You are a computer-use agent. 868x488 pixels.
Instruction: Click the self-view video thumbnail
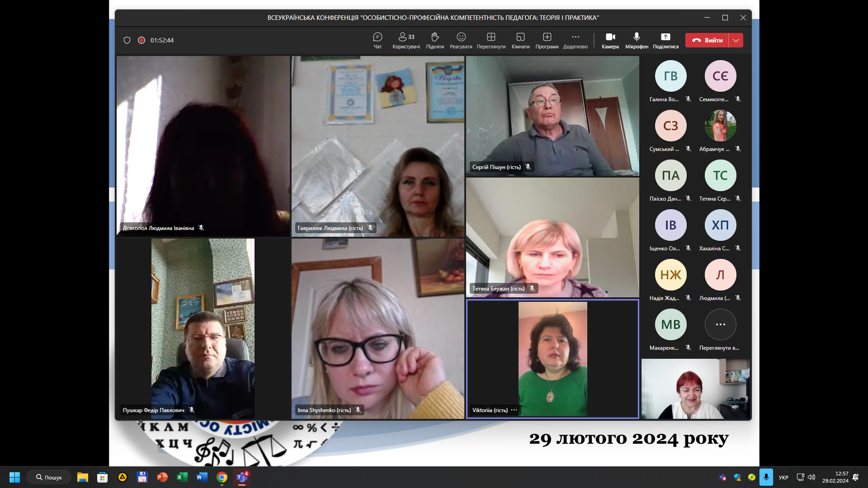click(x=696, y=389)
